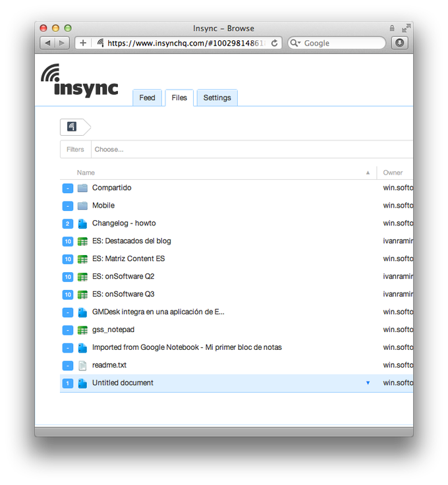Click the Name column header

(x=86, y=173)
